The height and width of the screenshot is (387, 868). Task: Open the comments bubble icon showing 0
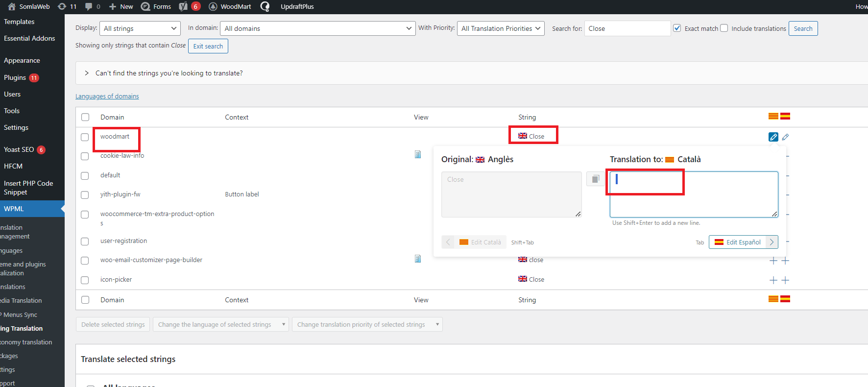(89, 6)
